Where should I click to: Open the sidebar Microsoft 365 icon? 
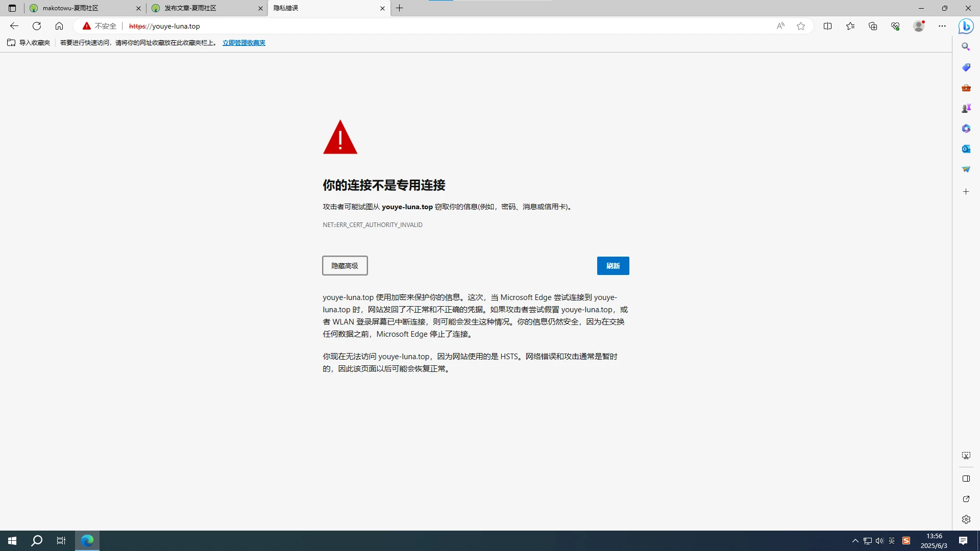(966, 129)
